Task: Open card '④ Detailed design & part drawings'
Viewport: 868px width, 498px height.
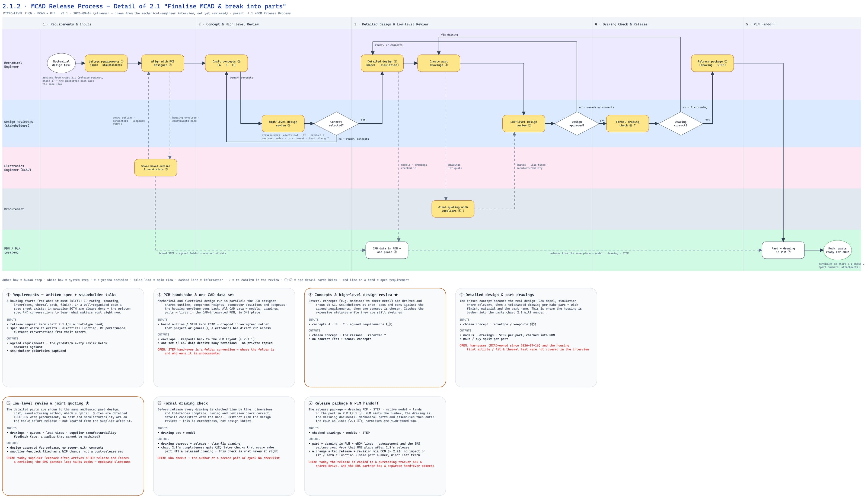Action: 526,338
